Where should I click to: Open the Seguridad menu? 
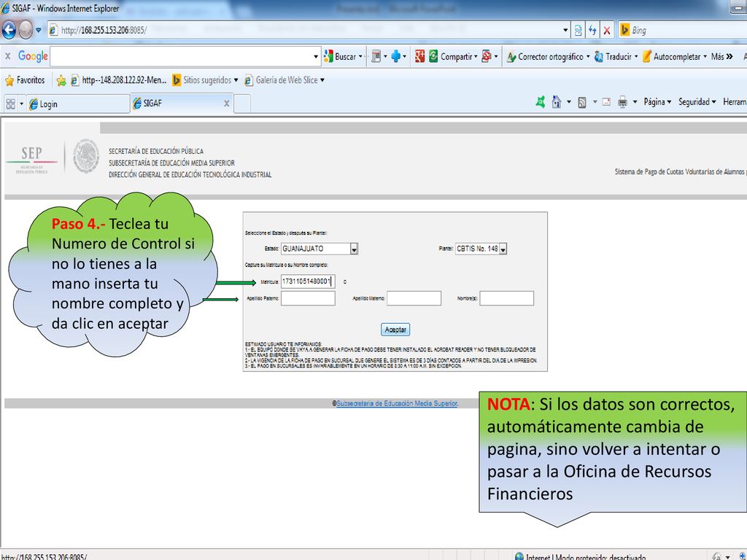(697, 101)
